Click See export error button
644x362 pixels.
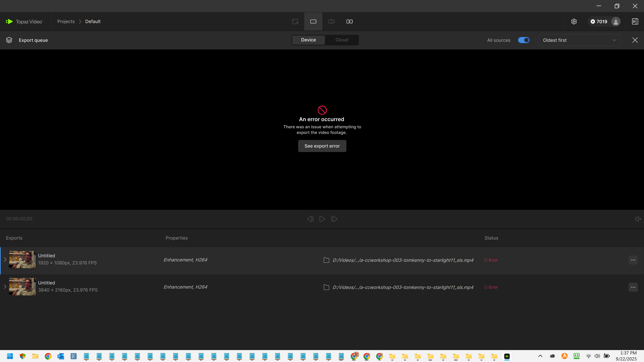(322, 146)
